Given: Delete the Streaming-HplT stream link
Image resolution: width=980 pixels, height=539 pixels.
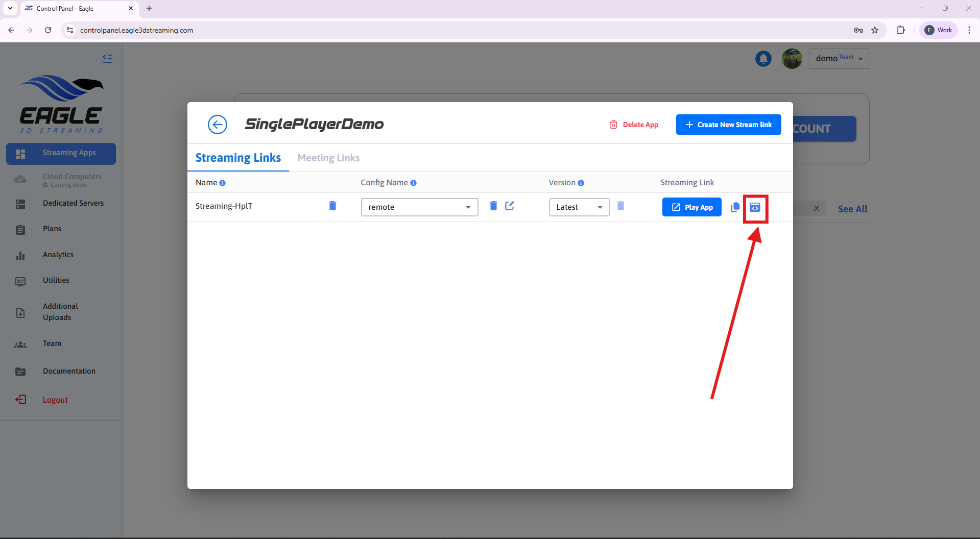Looking at the screenshot, I should coord(332,206).
